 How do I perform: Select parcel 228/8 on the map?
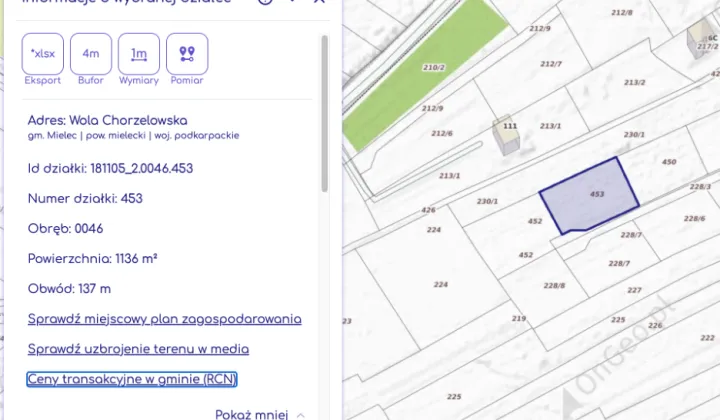pos(554,286)
